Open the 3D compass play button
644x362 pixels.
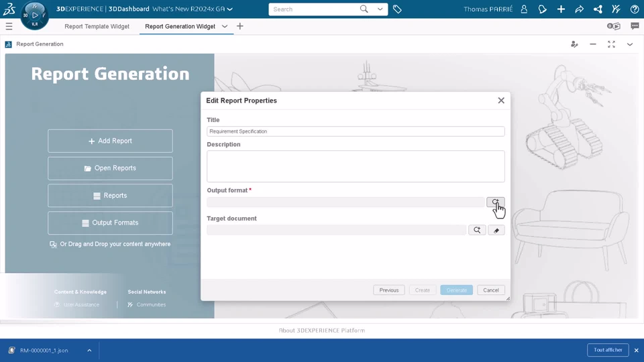pos(35,15)
